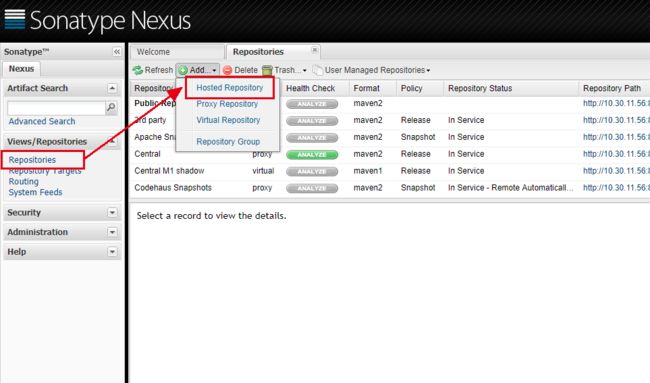Select the 3rd party repository row
The width and height of the screenshot is (650, 383).
point(390,120)
